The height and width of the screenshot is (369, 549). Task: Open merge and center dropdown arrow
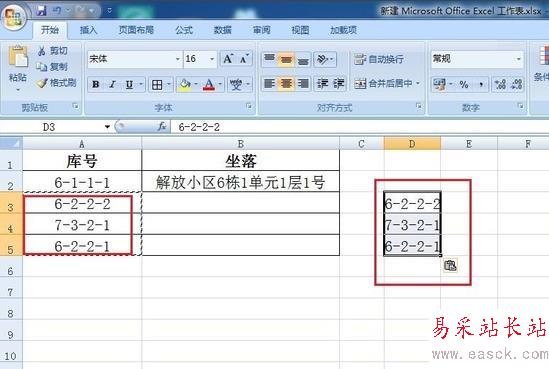tap(418, 84)
